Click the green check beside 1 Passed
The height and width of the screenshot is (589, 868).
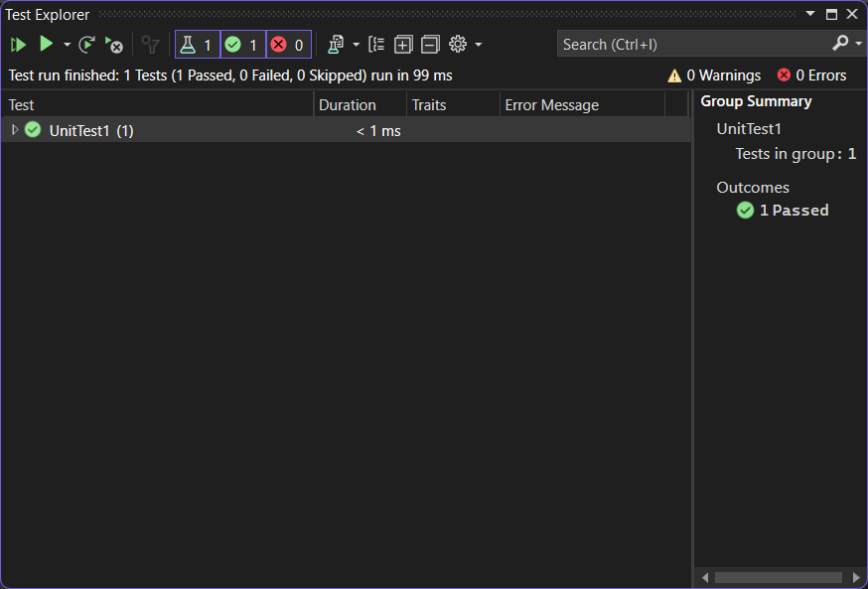pyautogui.click(x=745, y=211)
